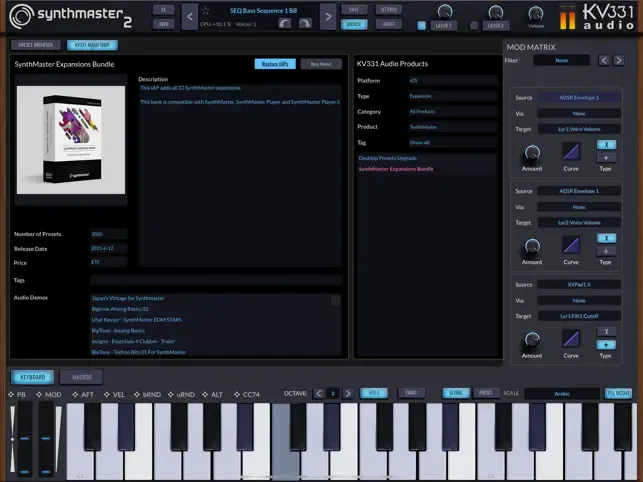The image size is (643, 482).
Task: Click the KV331 audio logo
Action: tap(609, 17)
